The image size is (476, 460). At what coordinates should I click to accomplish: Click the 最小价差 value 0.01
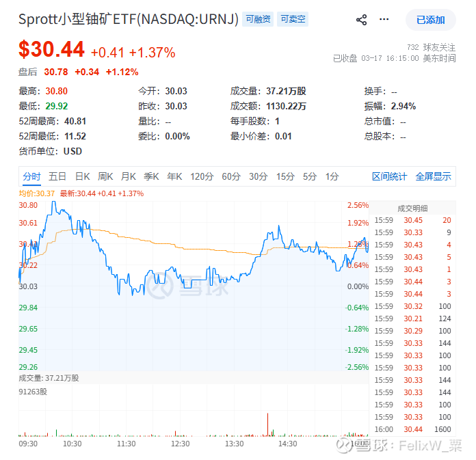coord(283,136)
